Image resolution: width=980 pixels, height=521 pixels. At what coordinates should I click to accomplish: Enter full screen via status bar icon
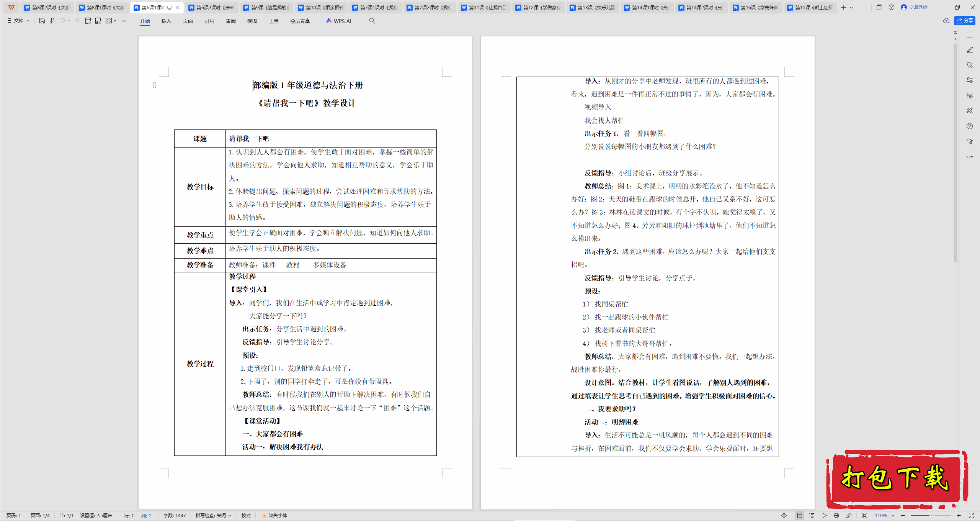(x=971, y=516)
